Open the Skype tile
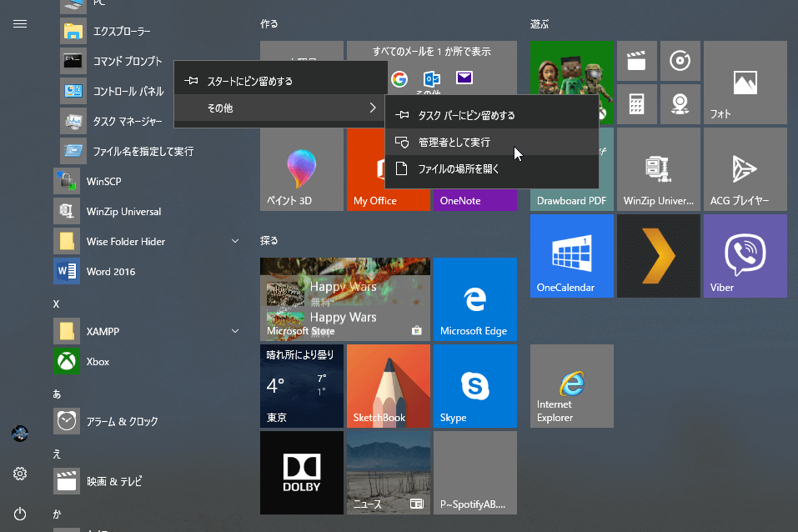The image size is (798, 532). tap(474, 386)
